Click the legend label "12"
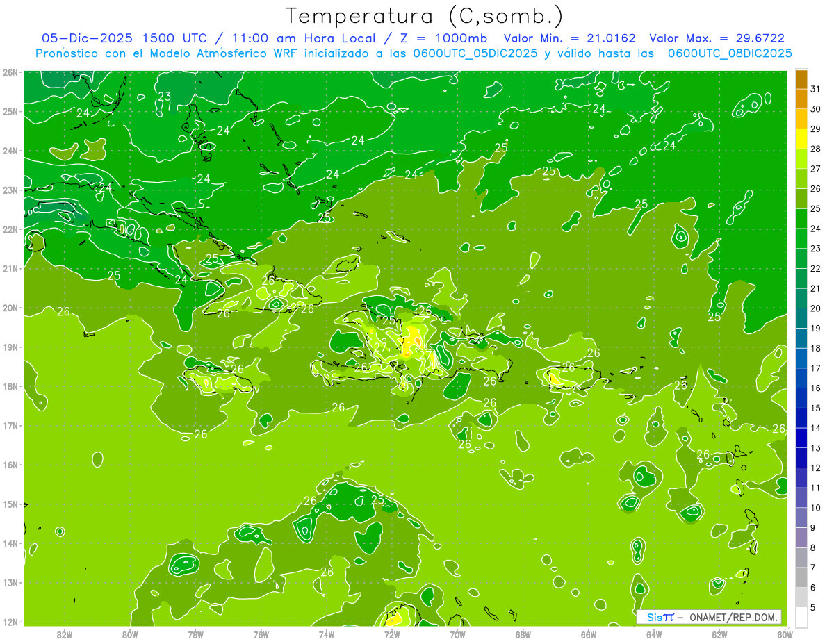This screenshot has height=644, width=834. (x=815, y=468)
